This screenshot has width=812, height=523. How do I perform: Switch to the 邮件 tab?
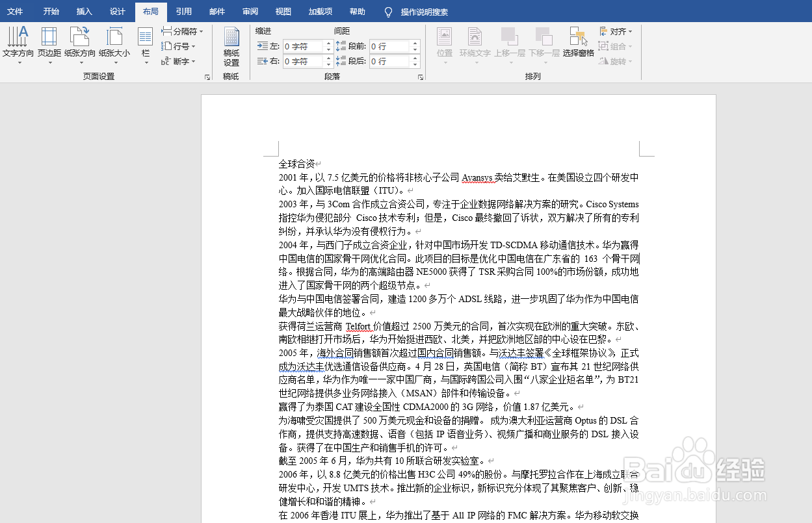coord(218,12)
